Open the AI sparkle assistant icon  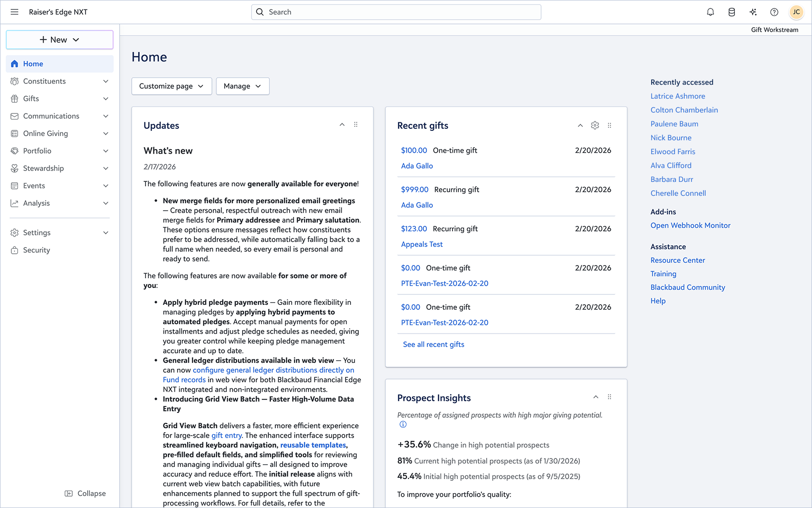753,12
